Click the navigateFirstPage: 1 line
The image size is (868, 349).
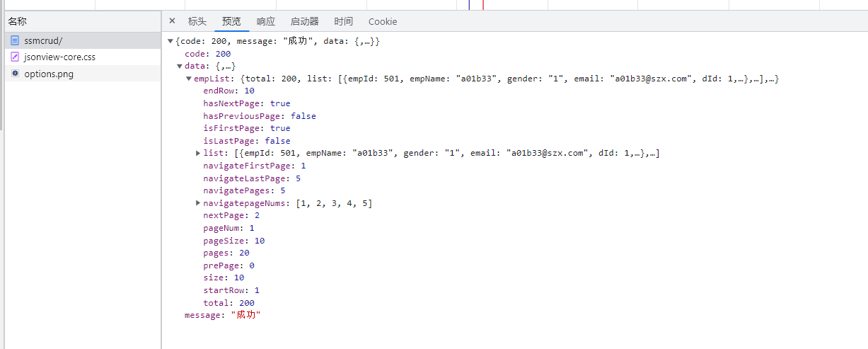[255, 166]
